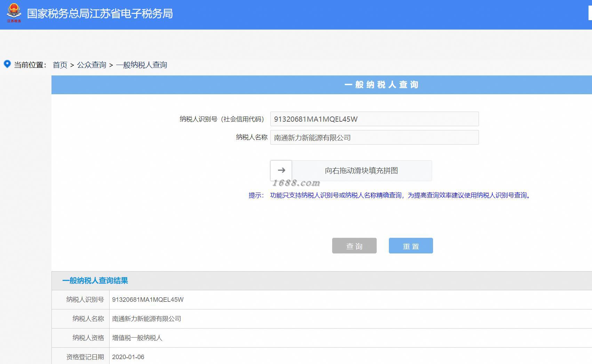592x364 pixels.
Task: Click the 纳税人名称 row label in the results table
Action: tap(88, 319)
